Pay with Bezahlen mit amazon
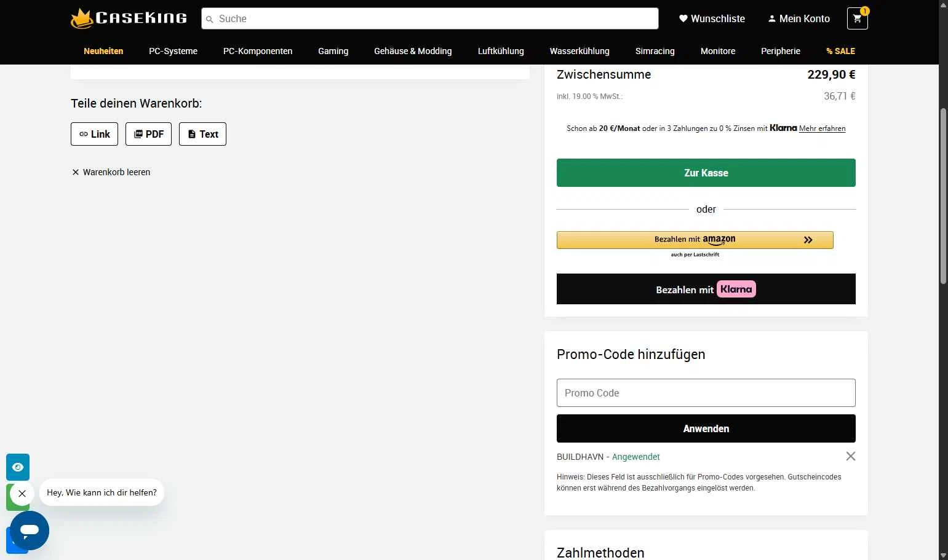This screenshot has height=560, width=948. click(x=695, y=240)
